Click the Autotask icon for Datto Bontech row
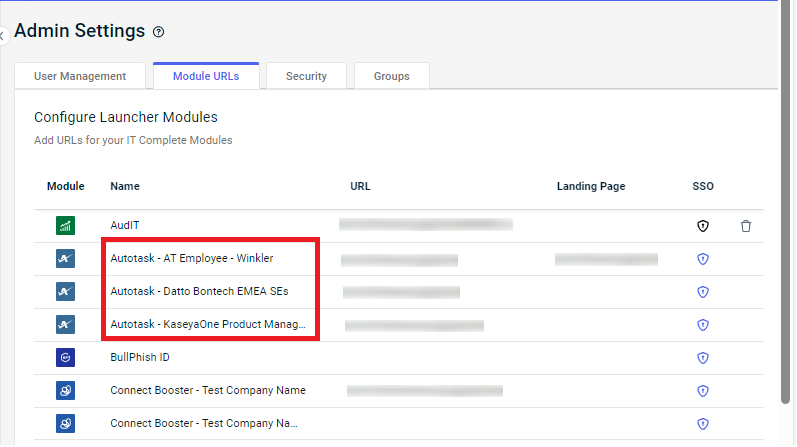This screenshot has height=447, width=797. 66,292
